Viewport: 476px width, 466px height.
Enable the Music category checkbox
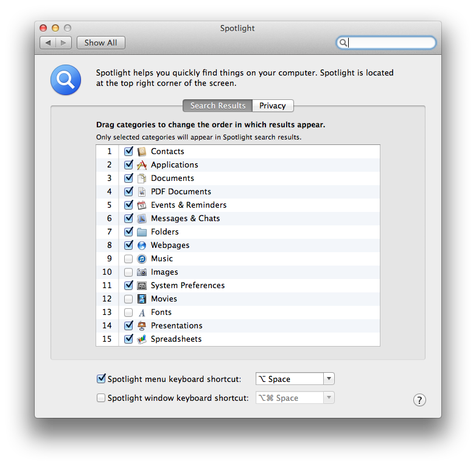coord(128,259)
